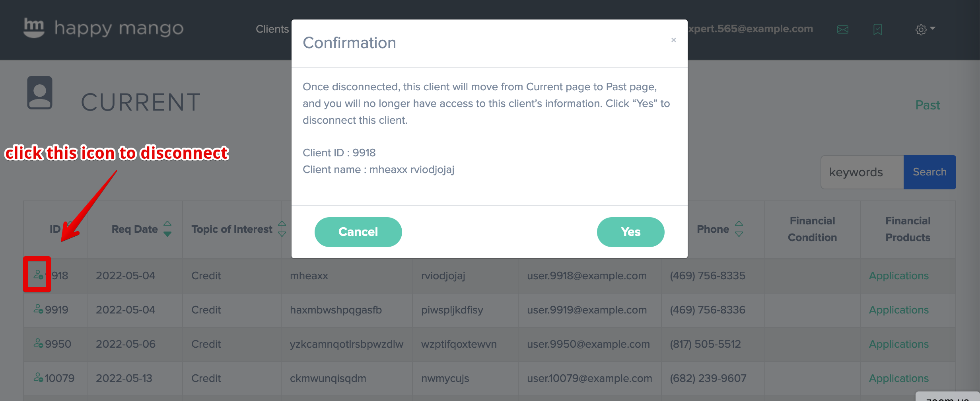Click the happy mango logo
The width and height of the screenshot is (980, 401).
[x=103, y=28]
